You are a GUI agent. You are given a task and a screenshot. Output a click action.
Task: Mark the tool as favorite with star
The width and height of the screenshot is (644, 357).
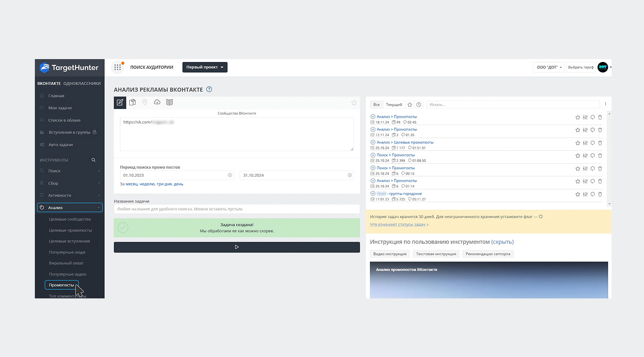tap(354, 103)
